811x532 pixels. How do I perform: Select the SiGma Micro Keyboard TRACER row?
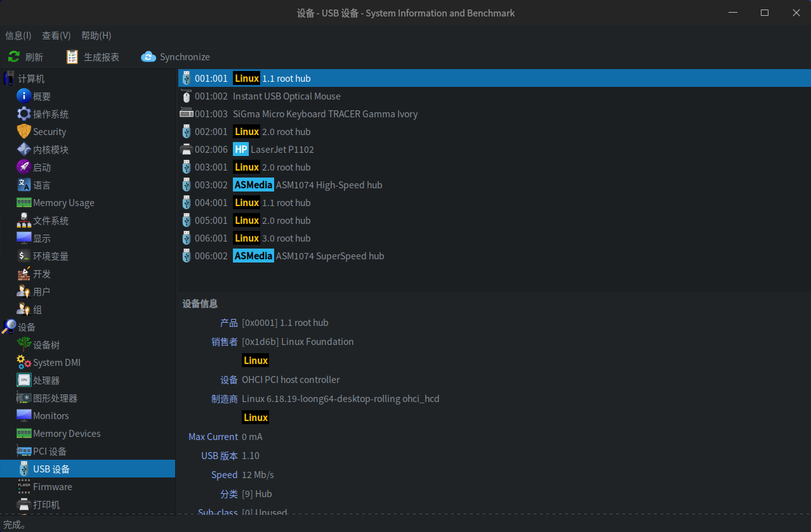coord(494,114)
